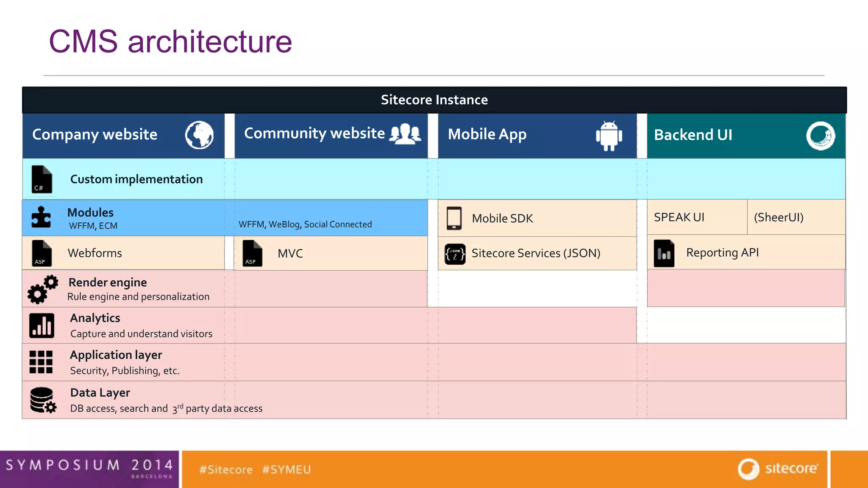Click the Custom implementation label
The image size is (868, 488).
[136, 179]
